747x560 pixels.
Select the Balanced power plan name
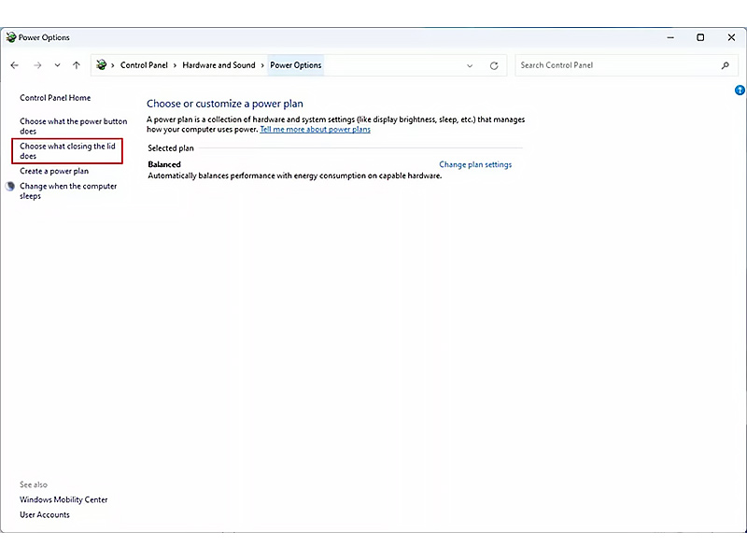(164, 164)
